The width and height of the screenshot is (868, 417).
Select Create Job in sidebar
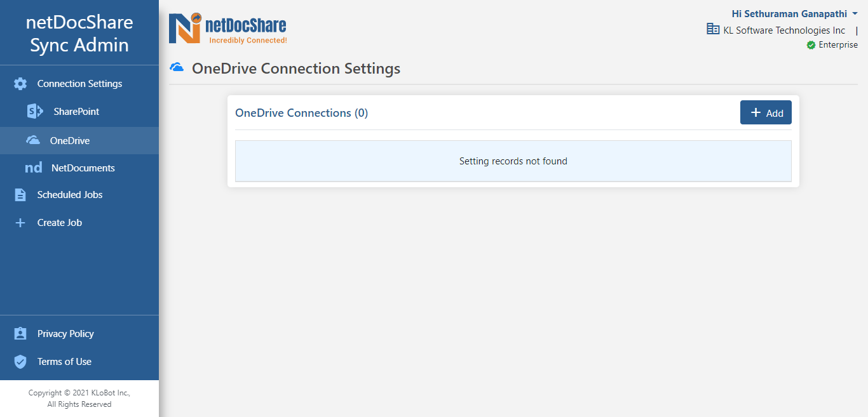[x=79, y=223]
